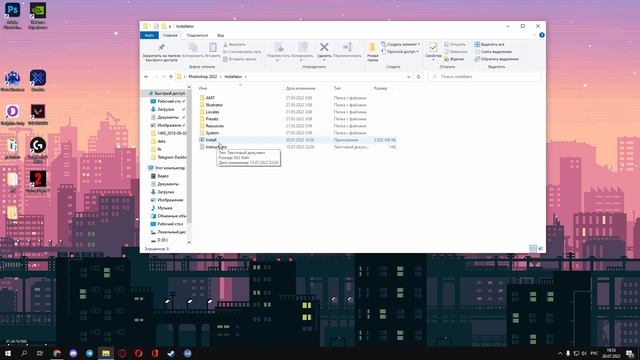Click Installator segment in the address breadcrumb

[x=233, y=76]
